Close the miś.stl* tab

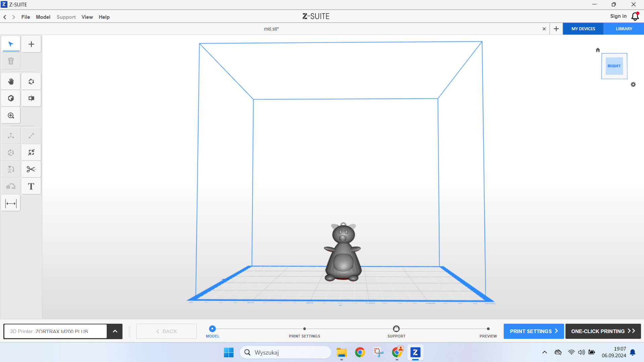pyautogui.click(x=544, y=29)
